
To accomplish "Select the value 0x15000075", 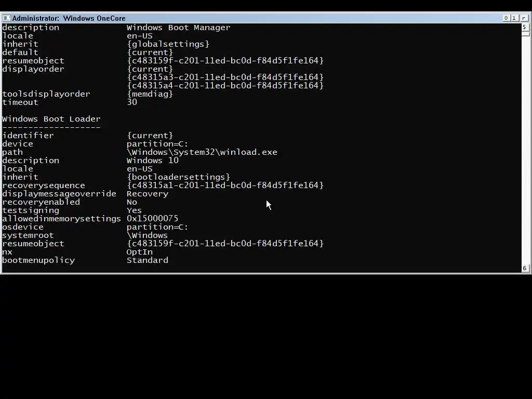I will click(x=152, y=219).
